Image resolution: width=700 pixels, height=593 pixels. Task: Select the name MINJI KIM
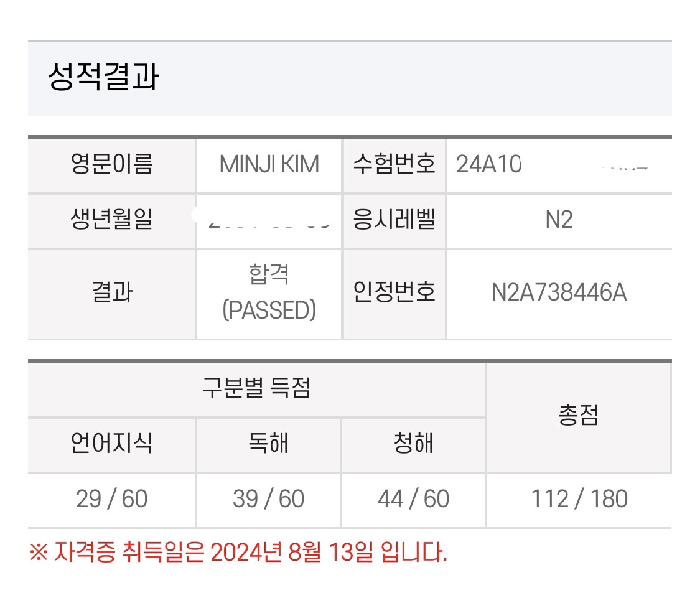[269, 165]
